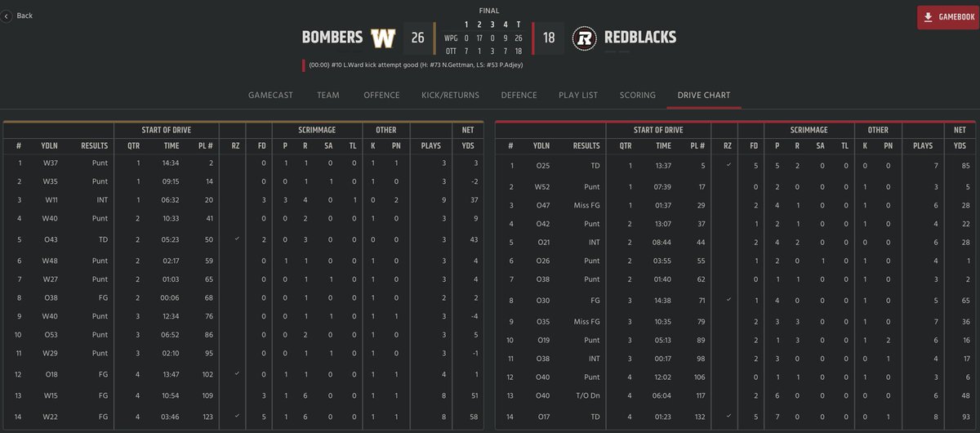Viewport: 980px width, 433px height.
Task: Click Redblacks drive start O47
Action: click(541, 206)
